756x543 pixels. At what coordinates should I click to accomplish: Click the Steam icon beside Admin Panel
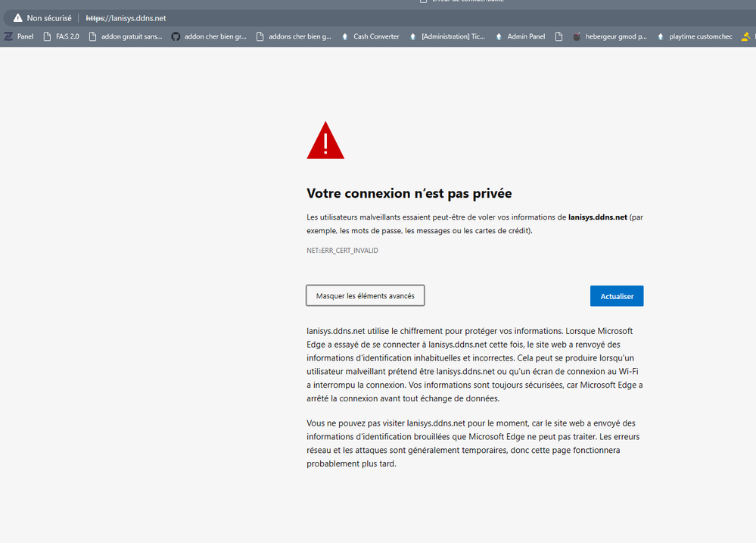pos(497,36)
